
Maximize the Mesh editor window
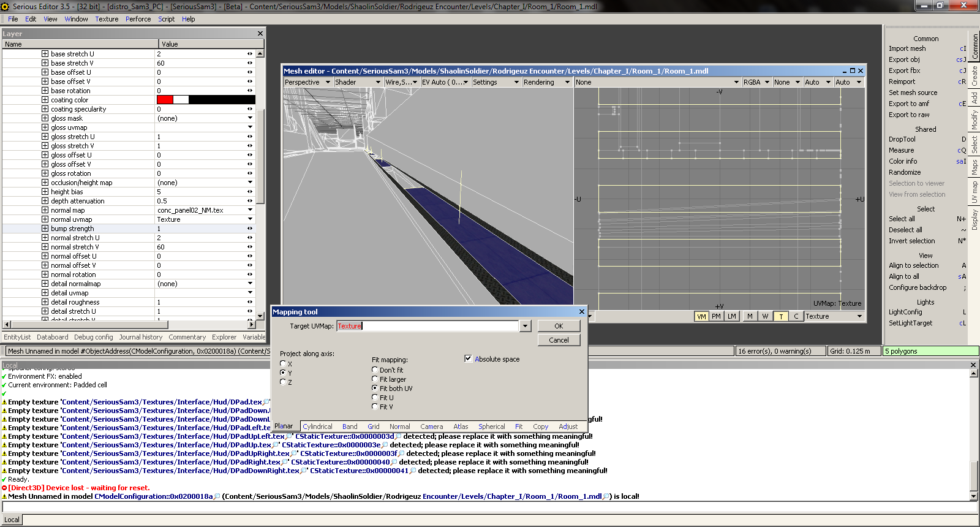[x=852, y=71]
